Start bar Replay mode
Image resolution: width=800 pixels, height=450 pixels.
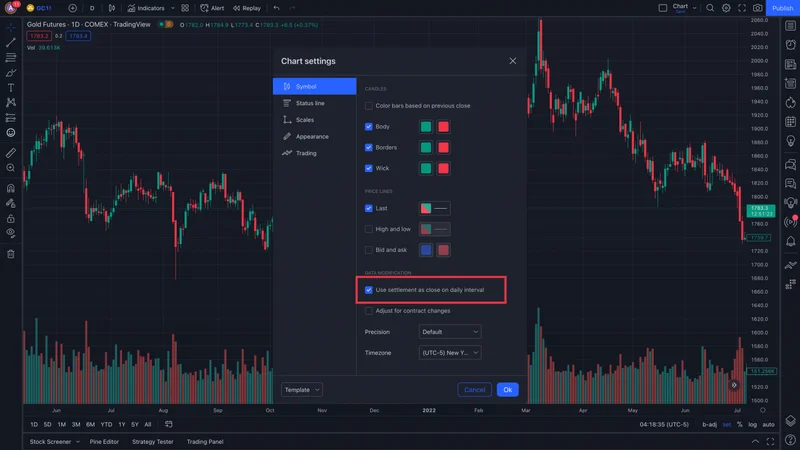coord(246,8)
